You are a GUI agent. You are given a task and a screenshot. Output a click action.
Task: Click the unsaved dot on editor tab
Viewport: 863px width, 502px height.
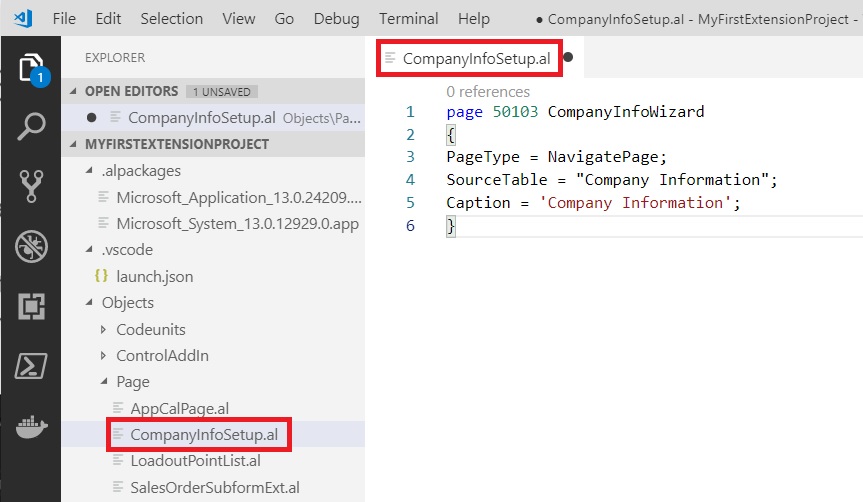[x=568, y=58]
